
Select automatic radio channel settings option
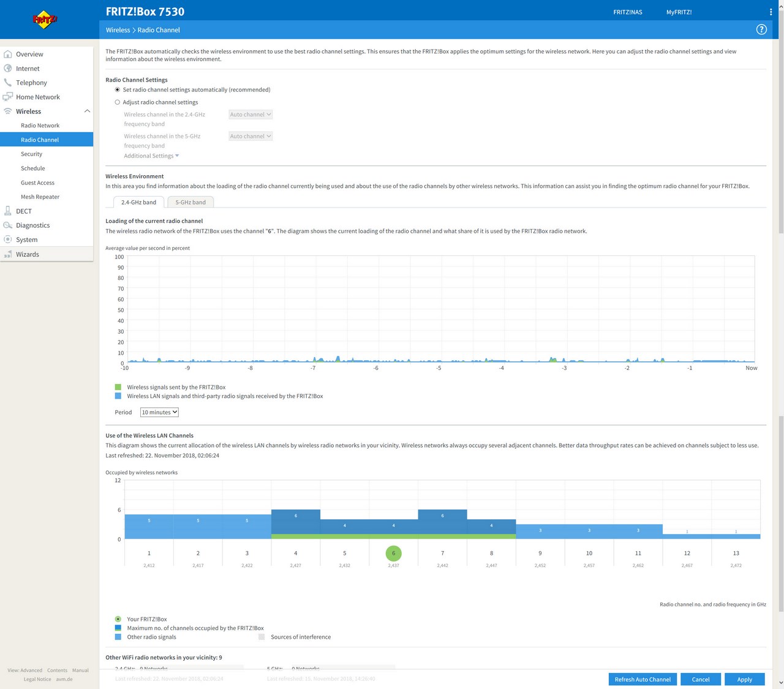coord(118,89)
